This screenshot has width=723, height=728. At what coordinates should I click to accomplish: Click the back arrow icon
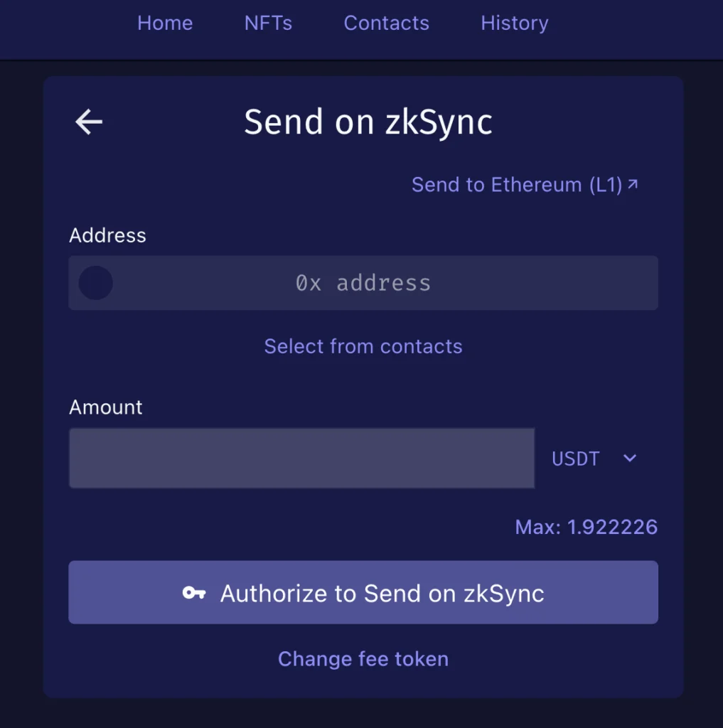(89, 122)
